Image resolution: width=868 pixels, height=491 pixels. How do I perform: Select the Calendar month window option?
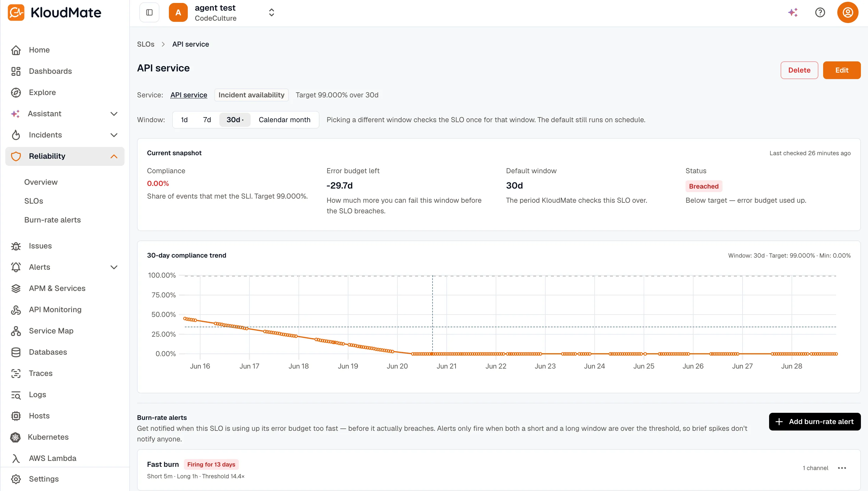pos(284,120)
